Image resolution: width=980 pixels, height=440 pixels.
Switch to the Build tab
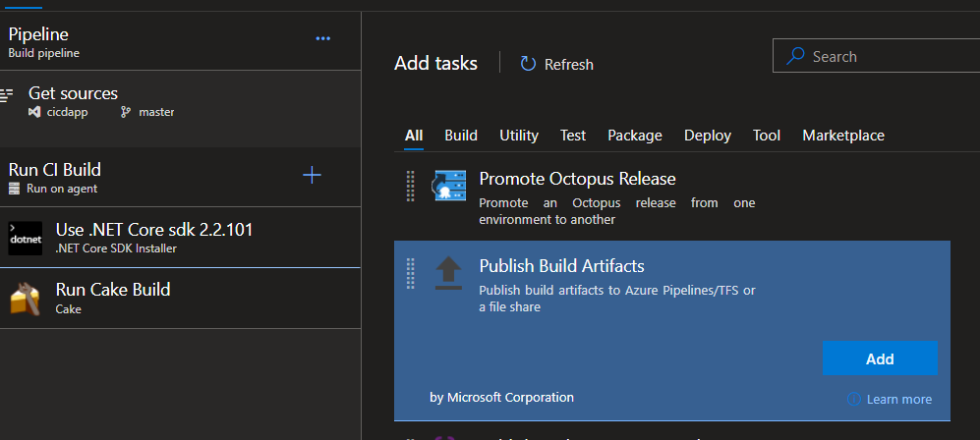tap(461, 136)
